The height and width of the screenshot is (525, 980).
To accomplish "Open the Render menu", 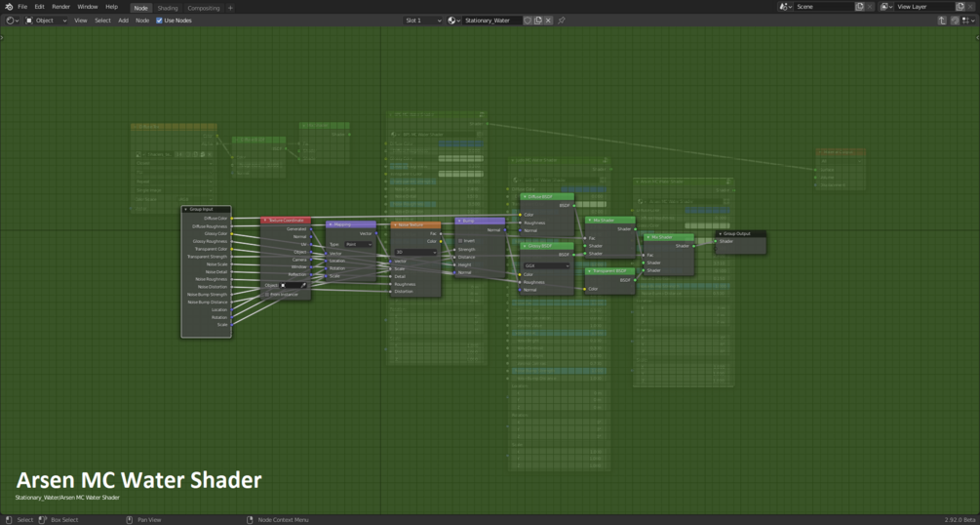I will pos(60,6).
